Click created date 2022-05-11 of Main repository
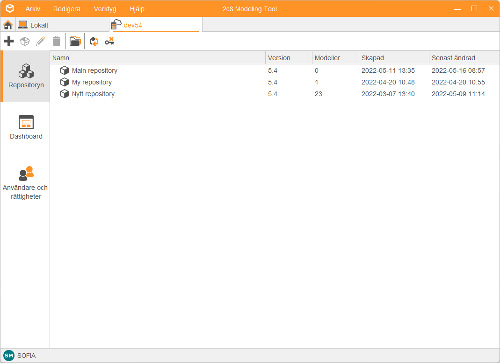The width and height of the screenshot is (500, 363). click(x=388, y=70)
